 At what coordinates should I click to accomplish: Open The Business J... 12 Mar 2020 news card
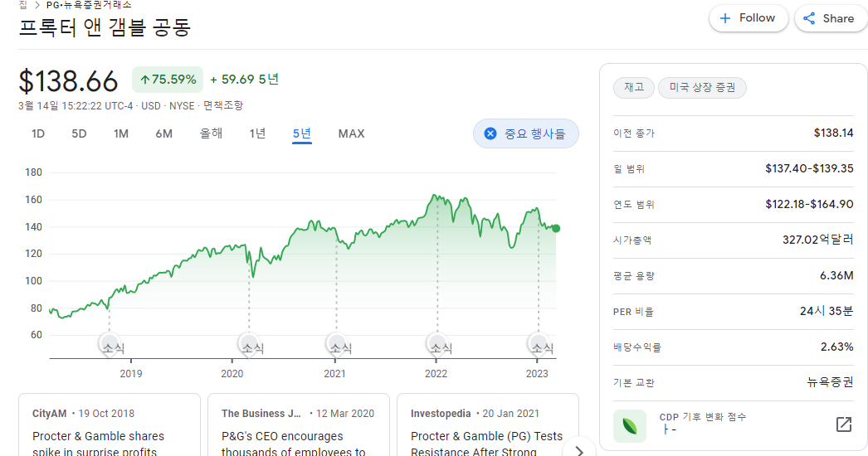pyautogui.click(x=299, y=425)
